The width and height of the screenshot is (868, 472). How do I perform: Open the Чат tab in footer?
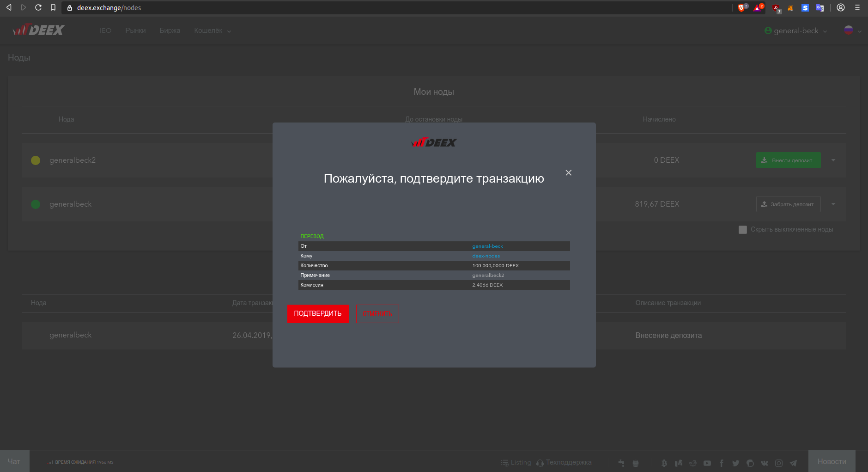tap(14, 461)
